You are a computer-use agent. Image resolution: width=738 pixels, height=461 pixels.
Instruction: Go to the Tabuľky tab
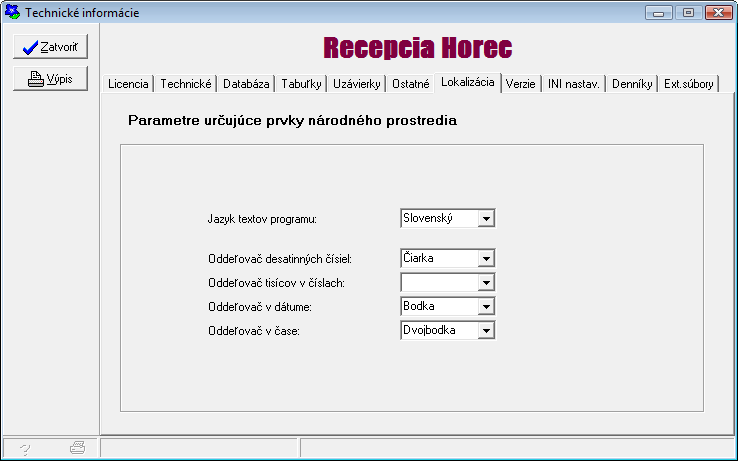(x=301, y=85)
